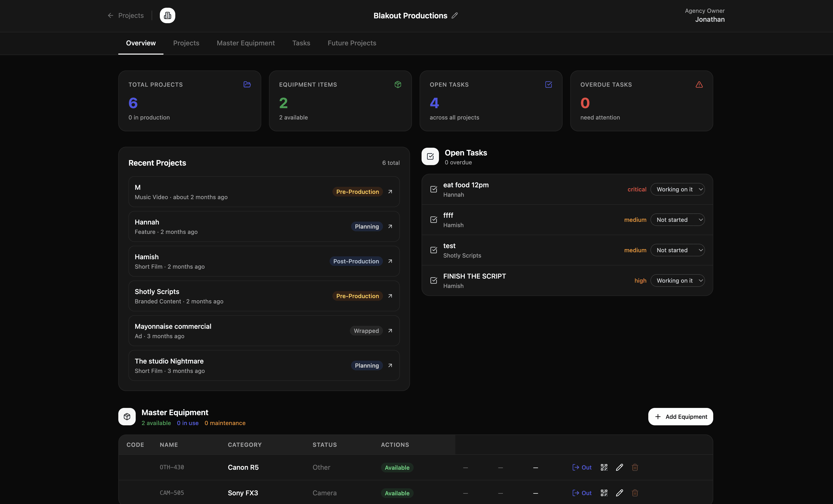Edit agency name with pencil icon
833x504 pixels.
click(x=455, y=15)
